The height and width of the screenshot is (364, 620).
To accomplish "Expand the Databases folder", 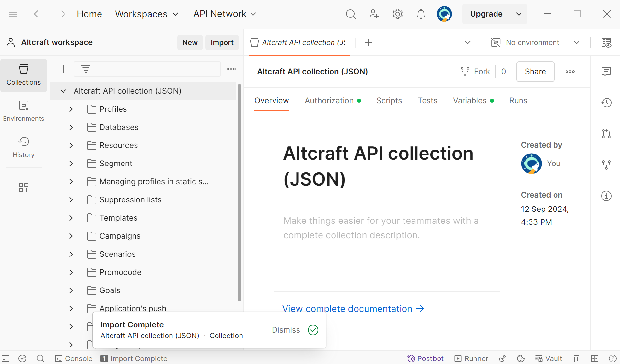I will [x=71, y=127].
